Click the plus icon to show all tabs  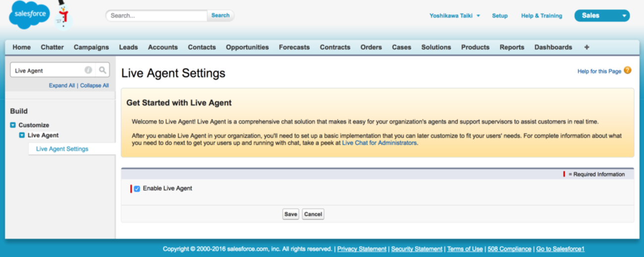(x=587, y=47)
